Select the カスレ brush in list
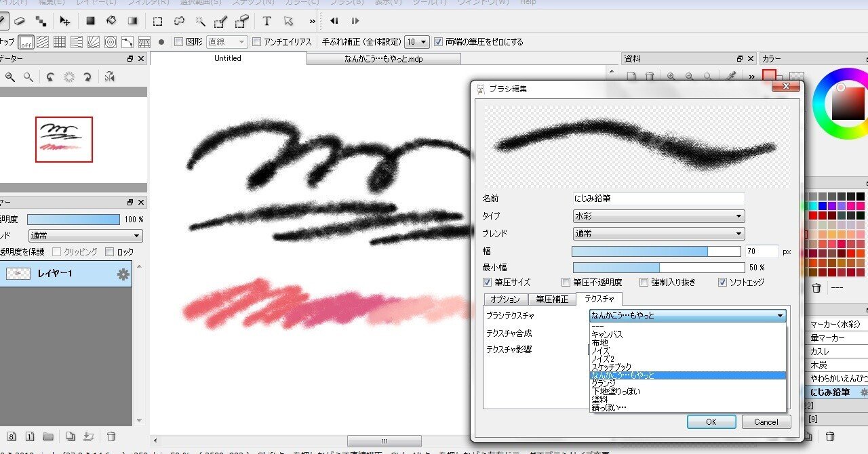 837,352
